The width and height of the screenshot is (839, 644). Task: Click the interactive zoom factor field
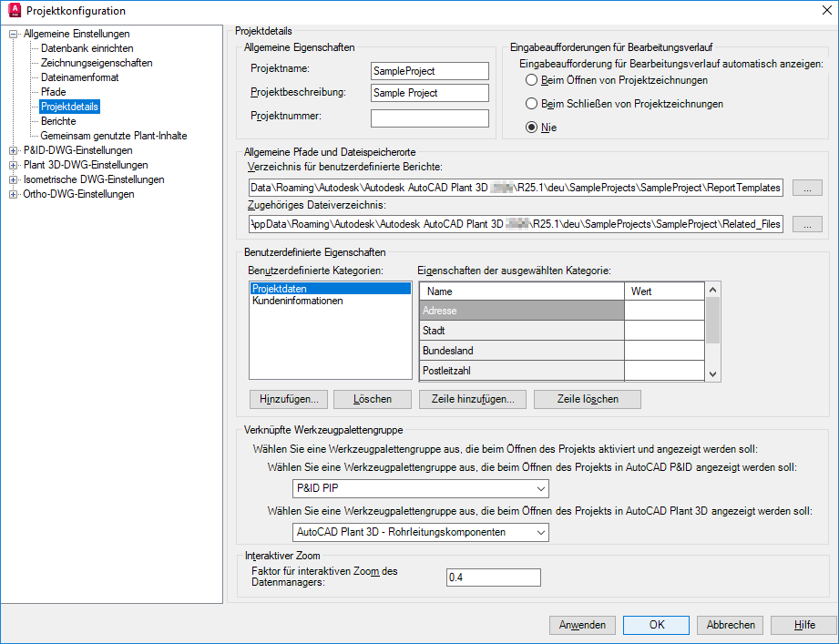click(494, 578)
